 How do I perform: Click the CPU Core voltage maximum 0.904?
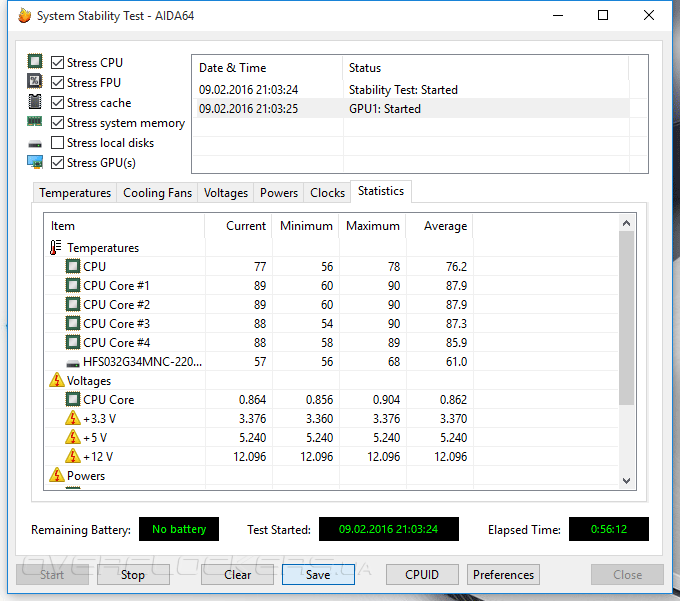click(x=386, y=400)
